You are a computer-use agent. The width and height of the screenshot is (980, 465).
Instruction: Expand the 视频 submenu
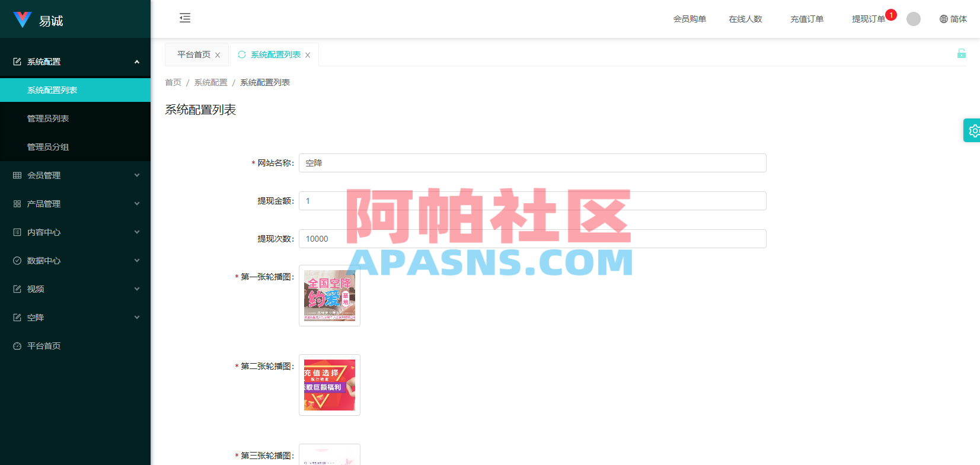(137, 289)
